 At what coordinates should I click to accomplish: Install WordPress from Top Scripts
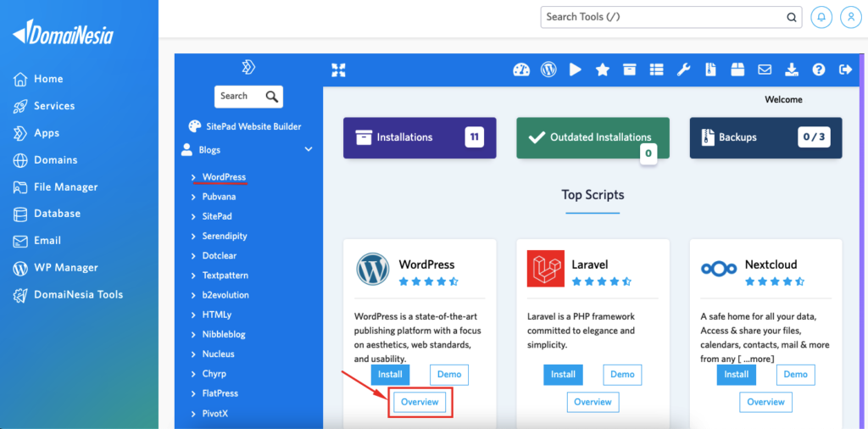(390, 375)
